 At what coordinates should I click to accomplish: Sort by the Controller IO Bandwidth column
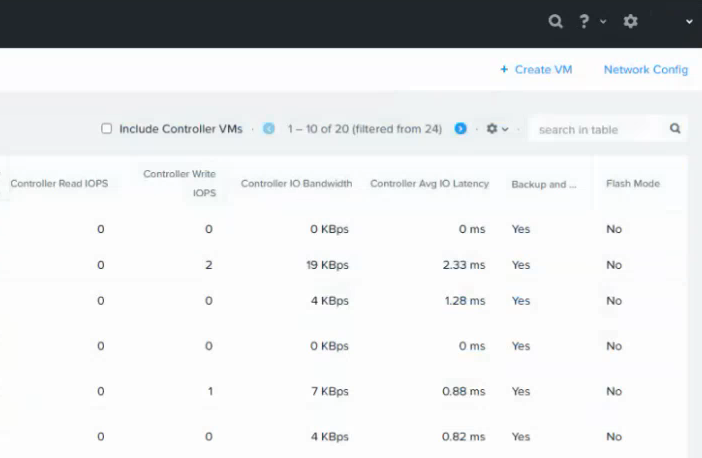[x=296, y=184]
